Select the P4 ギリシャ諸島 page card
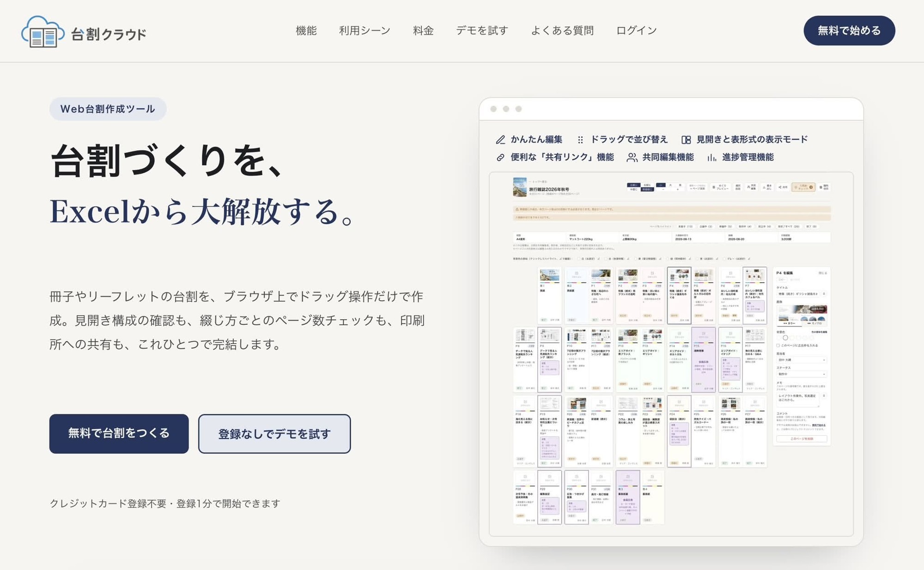This screenshot has height=570, width=924. (679, 296)
